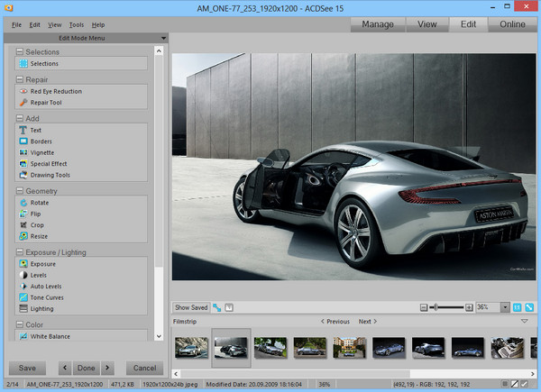
Task: Expand the Edit Mode Menu dropdown
Action: (162, 38)
